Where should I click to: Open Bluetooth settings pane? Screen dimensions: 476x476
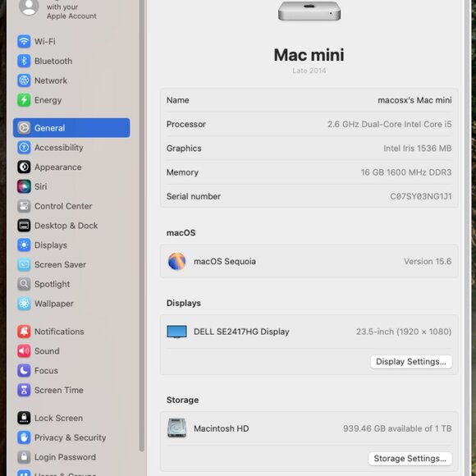pos(71,61)
